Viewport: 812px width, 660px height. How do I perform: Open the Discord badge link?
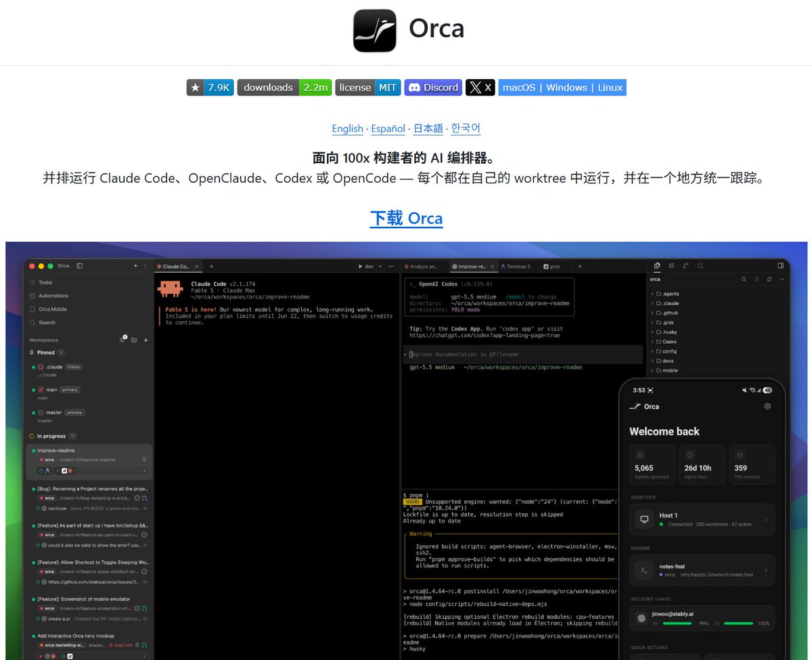pyautogui.click(x=433, y=87)
